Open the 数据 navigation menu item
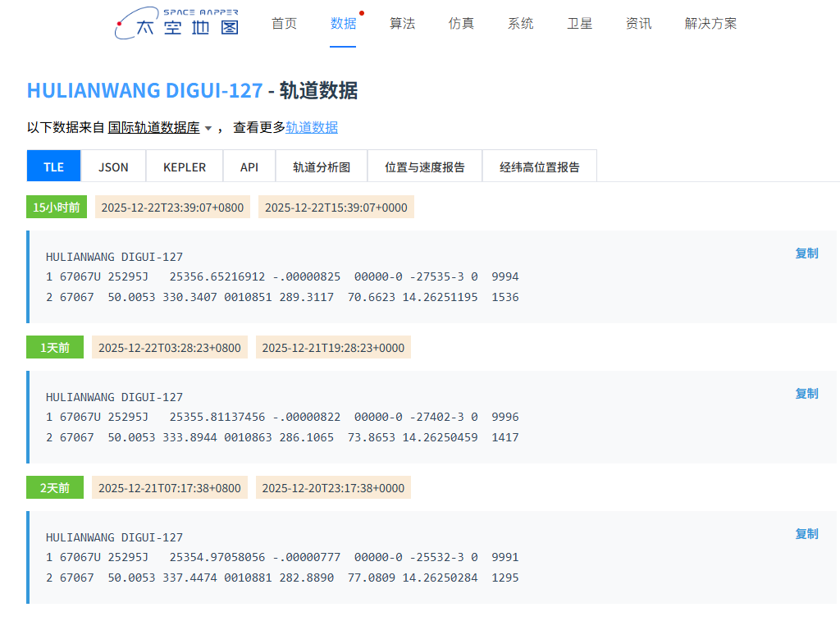The width and height of the screenshot is (840, 621). pos(343,24)
